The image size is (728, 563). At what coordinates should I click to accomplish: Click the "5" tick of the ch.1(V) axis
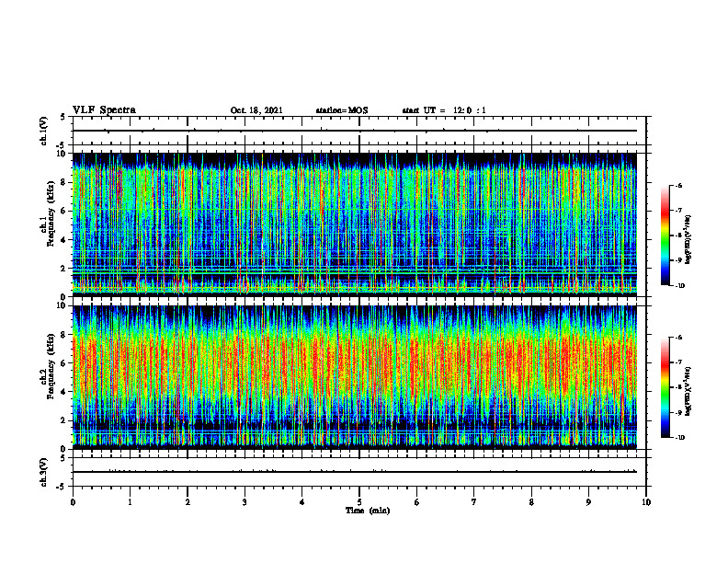click(63, 118)
